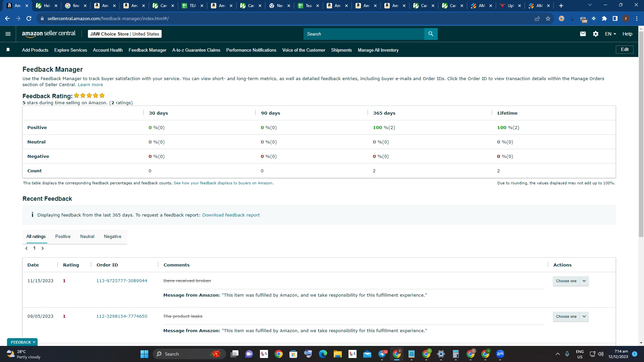Open Shipments in the nav bar
This screenshot has width=644, height=362.
(341, 50)
